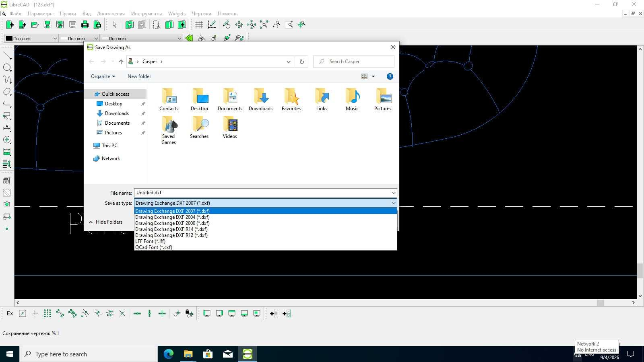The width and height of the screenshot is (644, 362).
Task: Open the Инструменты menu
Action: [147, 14]
